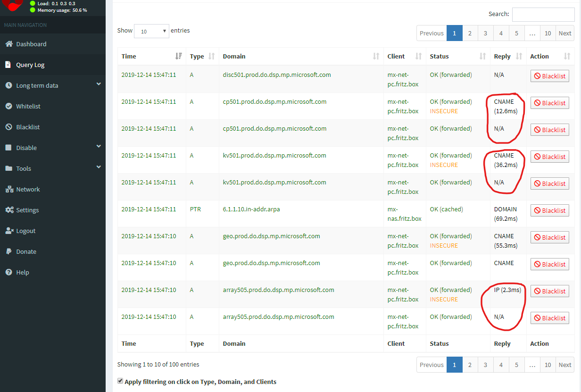Filter by domain disc501.prod.do.dsp.mp.microsoft.com
581x392 pixels.
pyautogui.click(x=276, y=75)
